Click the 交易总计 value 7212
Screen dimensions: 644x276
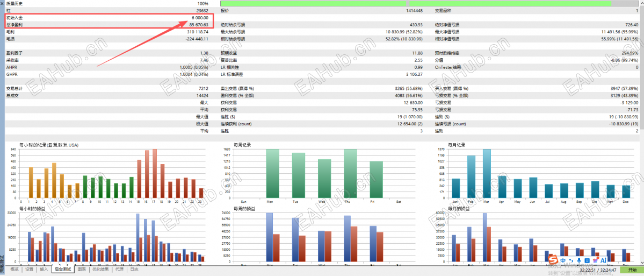click(204, 88)
